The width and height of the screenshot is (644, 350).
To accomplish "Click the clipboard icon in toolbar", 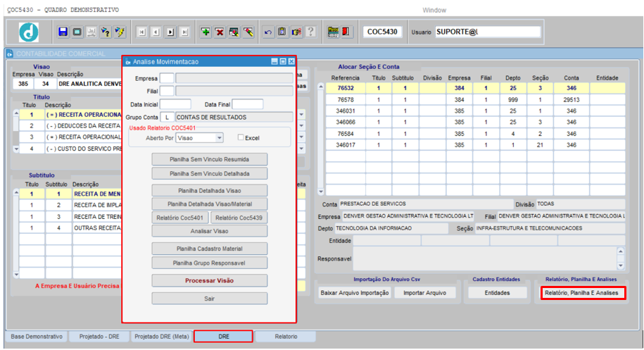I will [x=282, y=32].
